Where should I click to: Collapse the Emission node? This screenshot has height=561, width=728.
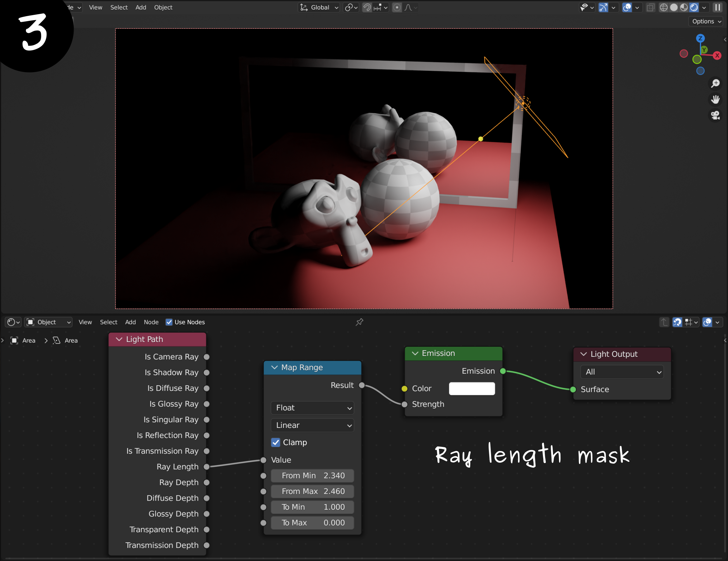click(x=415, y=353)
